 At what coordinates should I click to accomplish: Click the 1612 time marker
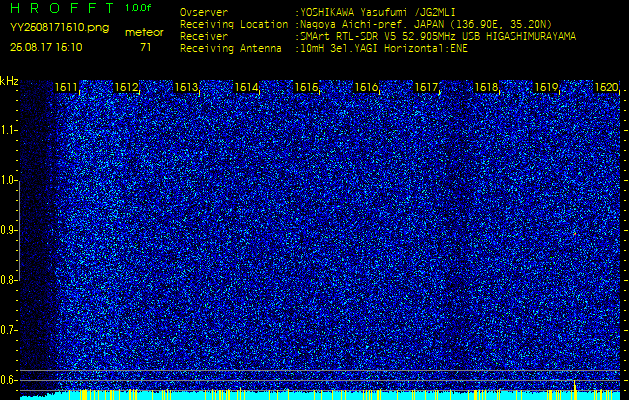126,87
